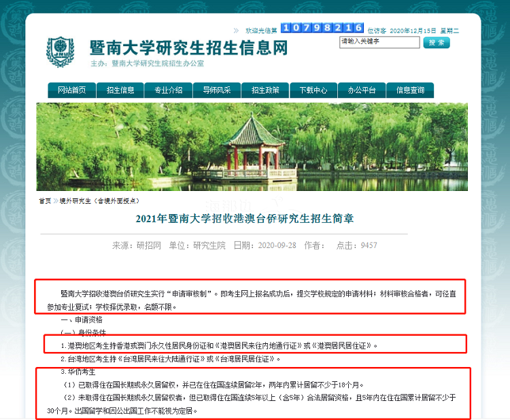Click the 首页 breadcrumb link

(x=44, y=201)
